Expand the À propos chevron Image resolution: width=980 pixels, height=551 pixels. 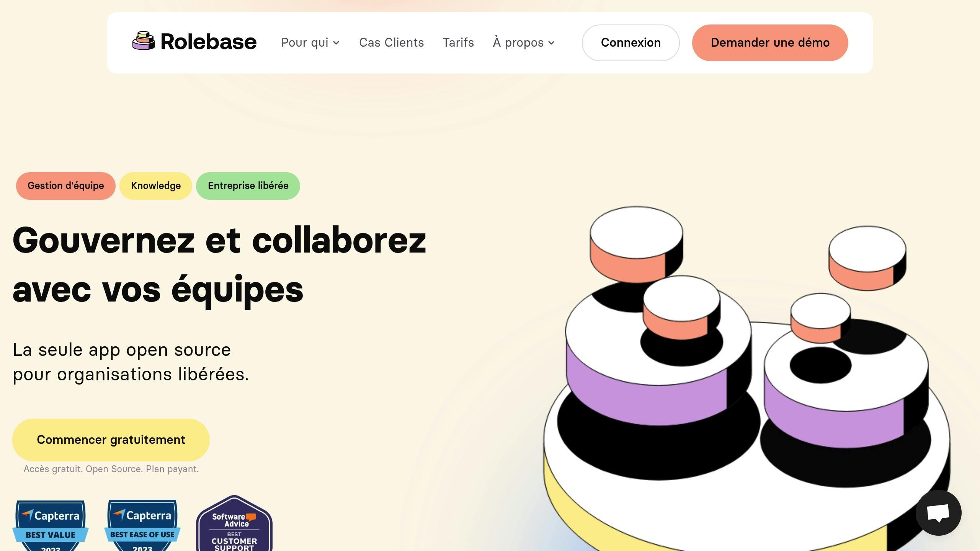(x=551, y=43)
